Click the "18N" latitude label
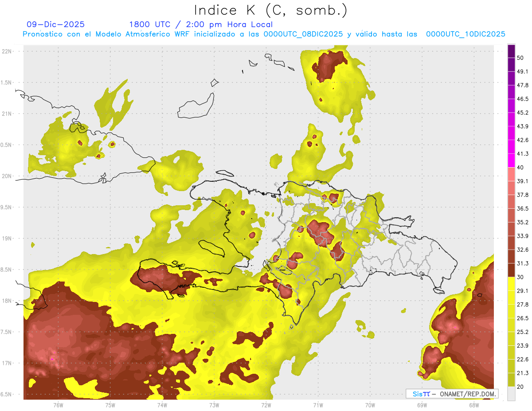Screen dimensions: 532x411 pyautogui.click(x=7, y=301)
